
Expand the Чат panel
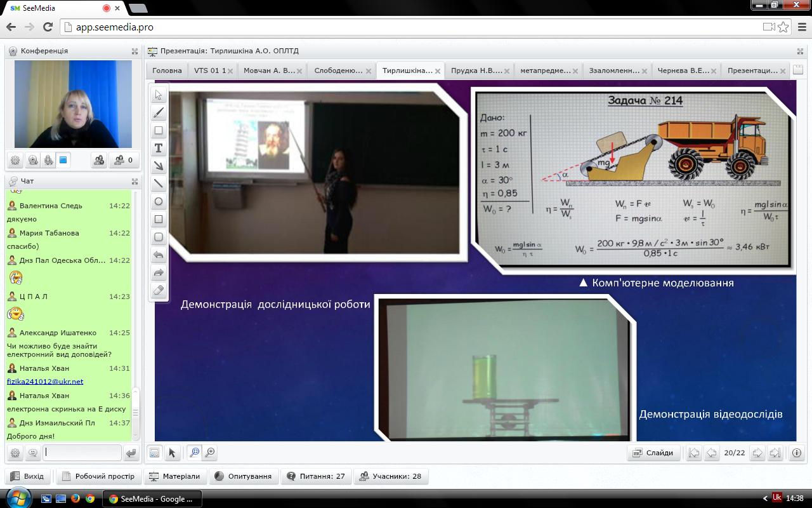click(x=134, y=181)
